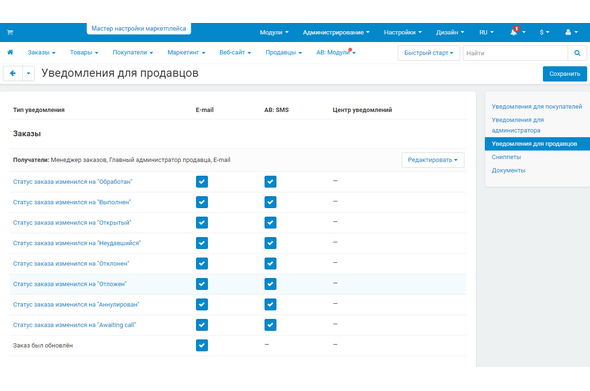Toggle AB: SMS checkbox for "Обработан" status

(270, 182)
